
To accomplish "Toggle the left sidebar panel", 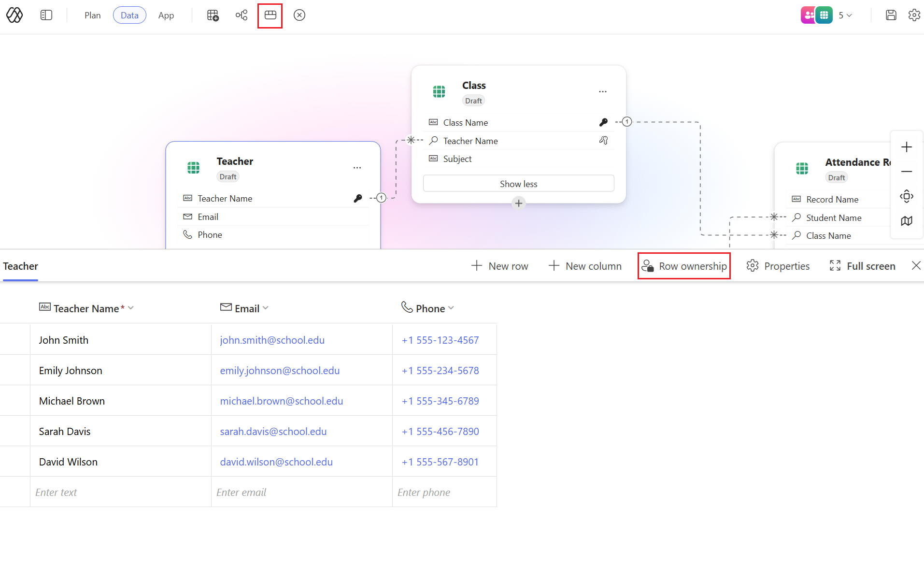I will (x=46, y=15).
